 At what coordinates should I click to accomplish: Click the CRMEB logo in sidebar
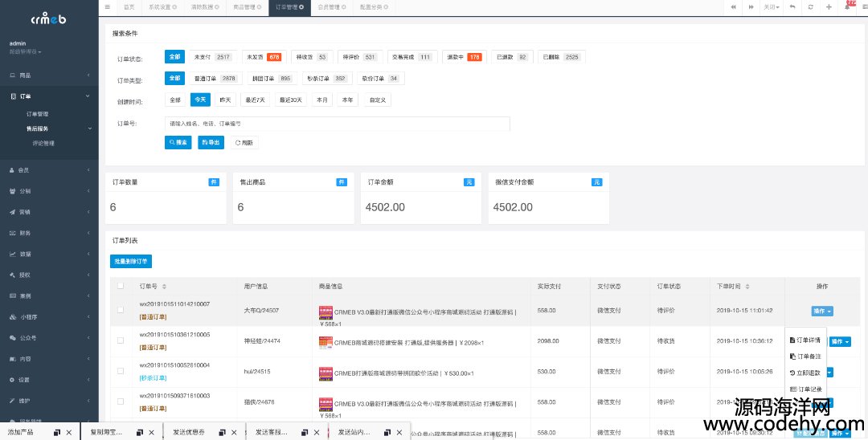[49, 19]
